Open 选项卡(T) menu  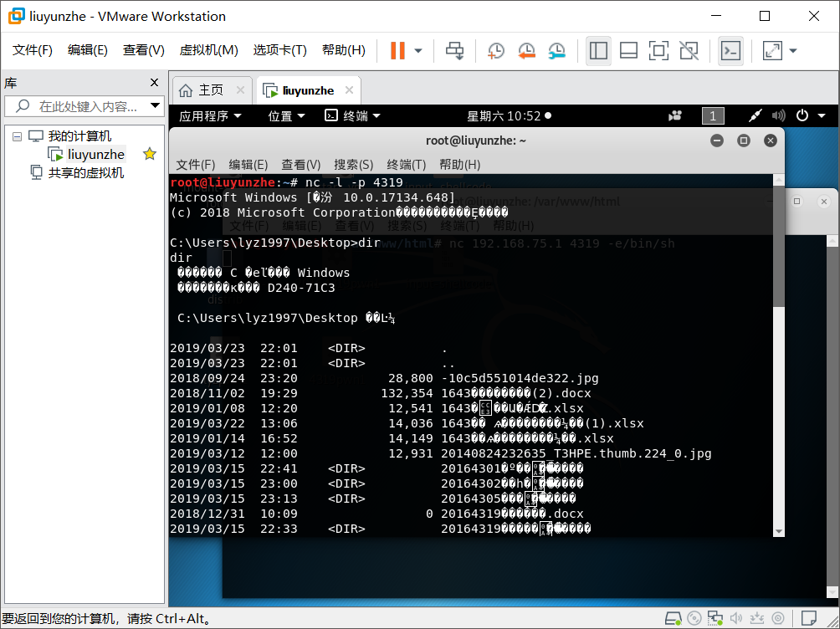click(x=279, y=50)
